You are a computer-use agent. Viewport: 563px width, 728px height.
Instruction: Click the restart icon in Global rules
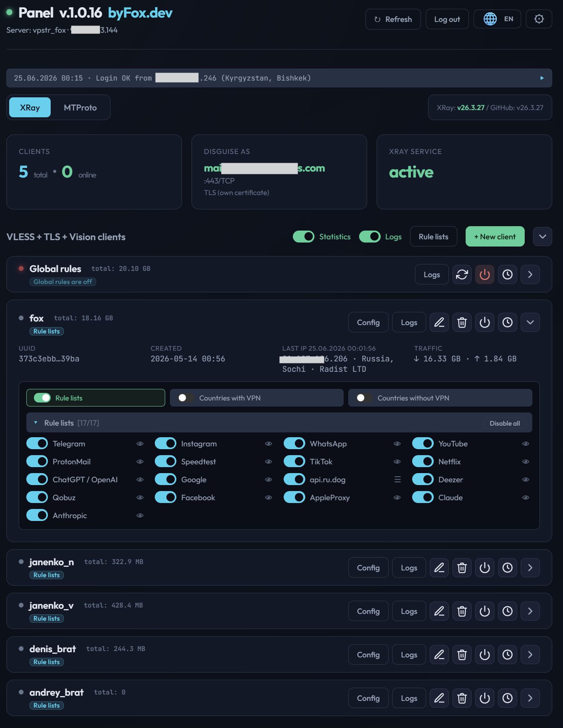coord(462,274)
